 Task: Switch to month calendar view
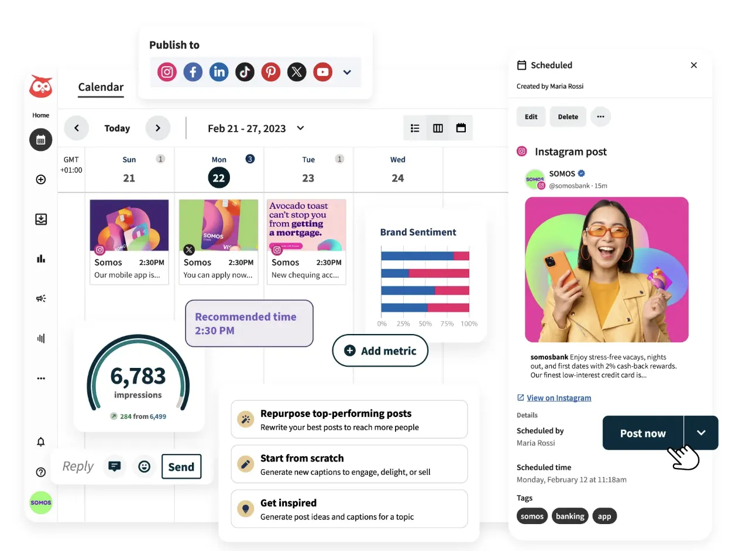461,128
